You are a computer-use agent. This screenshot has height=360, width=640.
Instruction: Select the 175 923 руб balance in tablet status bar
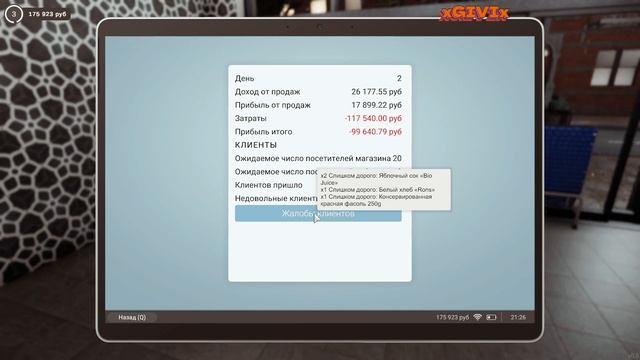(x=453, y=317)
